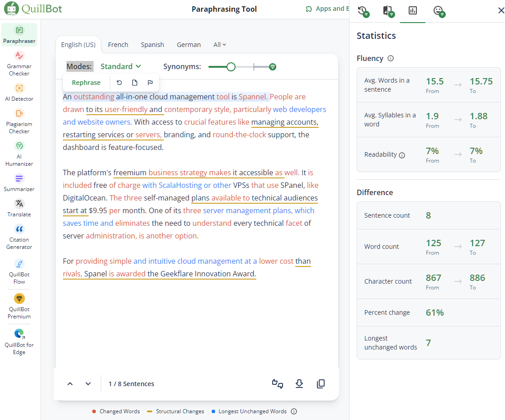Click the Sentence count value 8

tap(428, 215)
